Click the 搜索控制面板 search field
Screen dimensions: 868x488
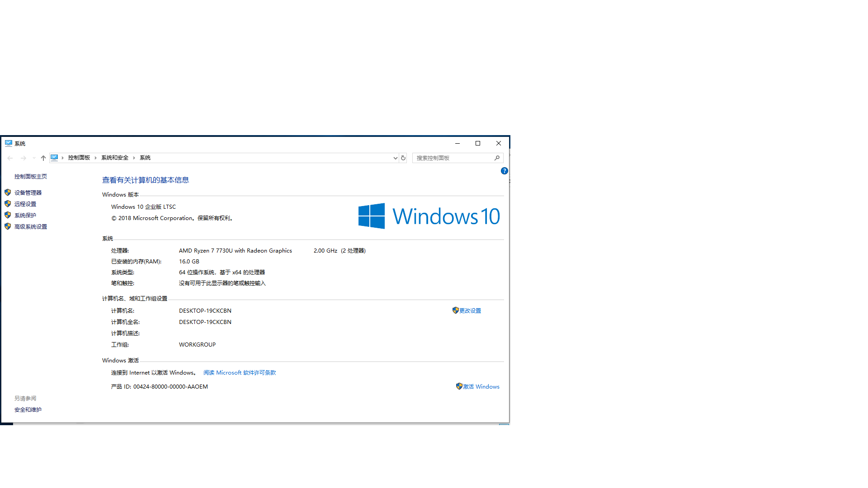click(x=452, y=158)
